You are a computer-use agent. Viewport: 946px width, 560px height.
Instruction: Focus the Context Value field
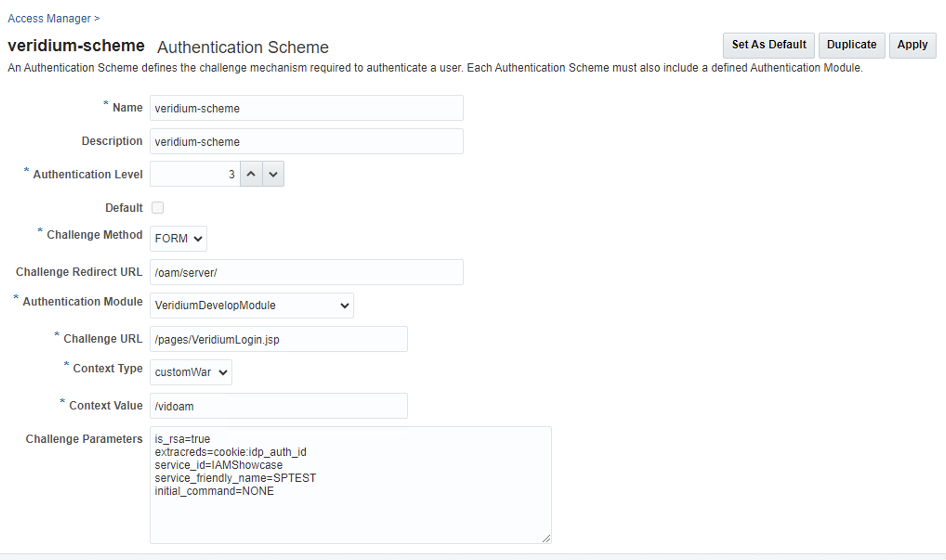(x=278, y=406)
